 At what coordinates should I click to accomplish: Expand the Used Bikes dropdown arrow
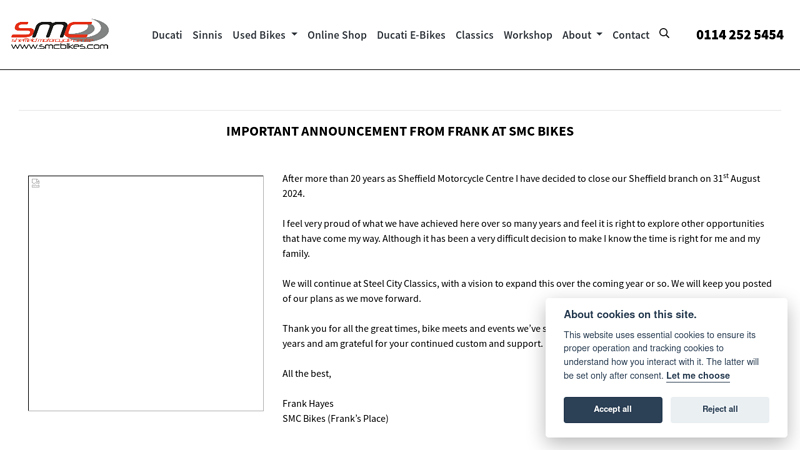pos(294,35)
